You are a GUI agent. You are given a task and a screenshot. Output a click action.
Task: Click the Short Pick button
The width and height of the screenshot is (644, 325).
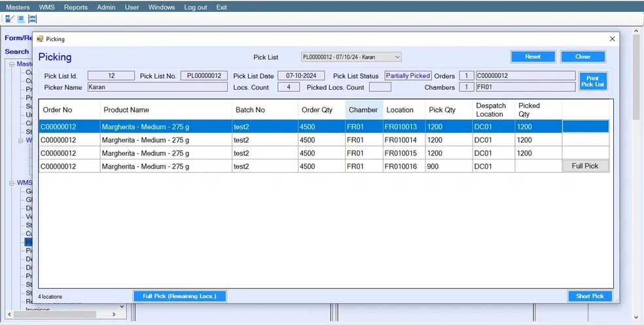click(590, 296)
